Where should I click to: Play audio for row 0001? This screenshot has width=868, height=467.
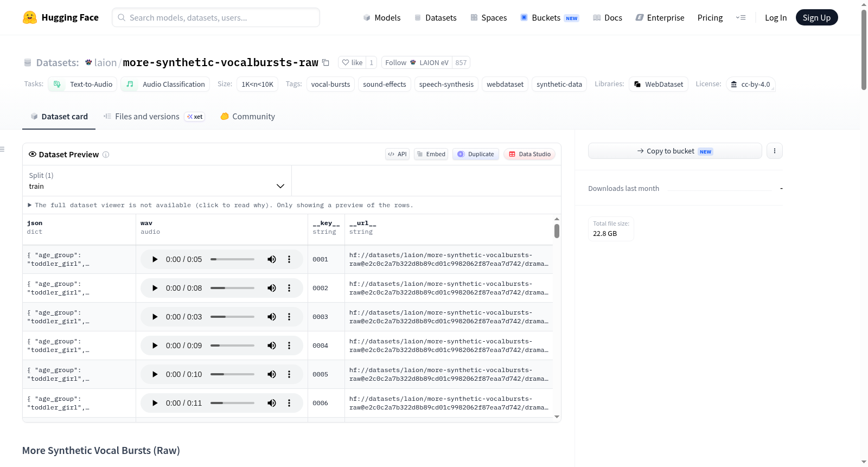[155, 259]
